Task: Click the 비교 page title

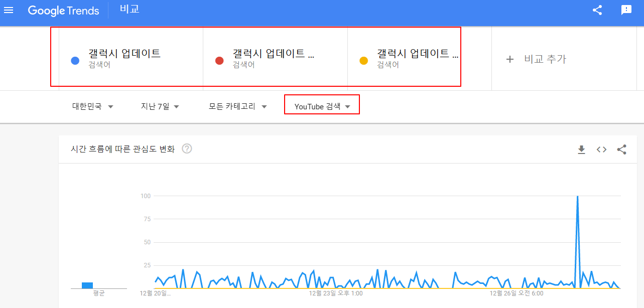Action: pyautogui.click(x=130, y=10)
